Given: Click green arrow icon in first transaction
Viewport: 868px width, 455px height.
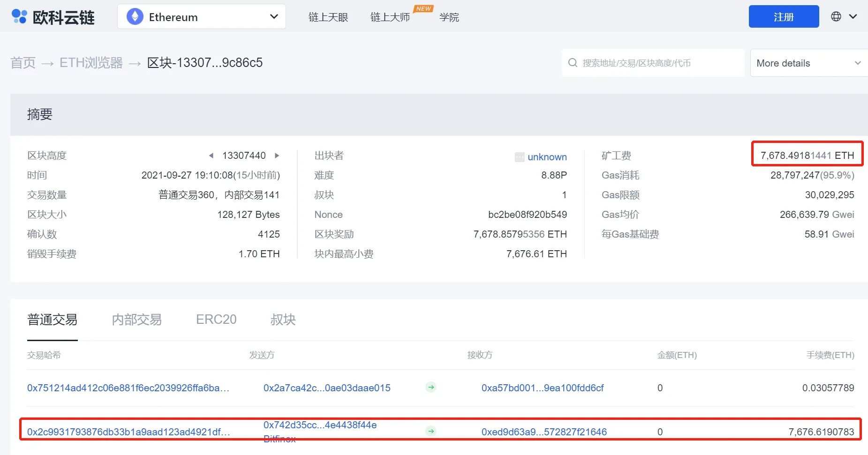Looking at the screenshot, I should 431,388.
